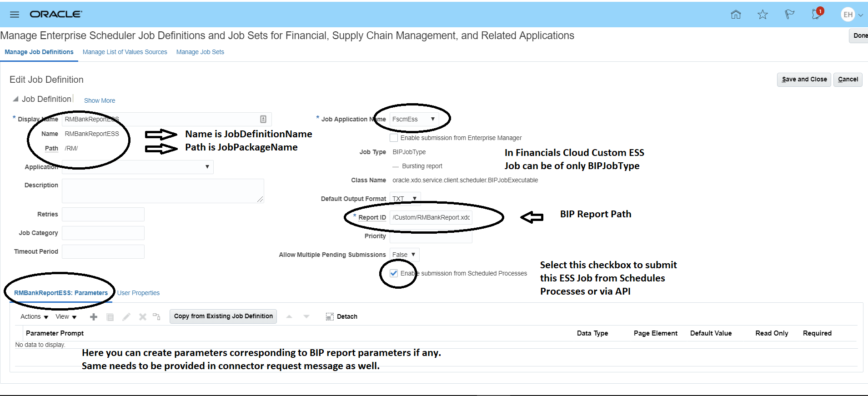Click the move up triangle icon
This screenshot has height=396, width=868.
pyautogui.click(x=289, y=316)
